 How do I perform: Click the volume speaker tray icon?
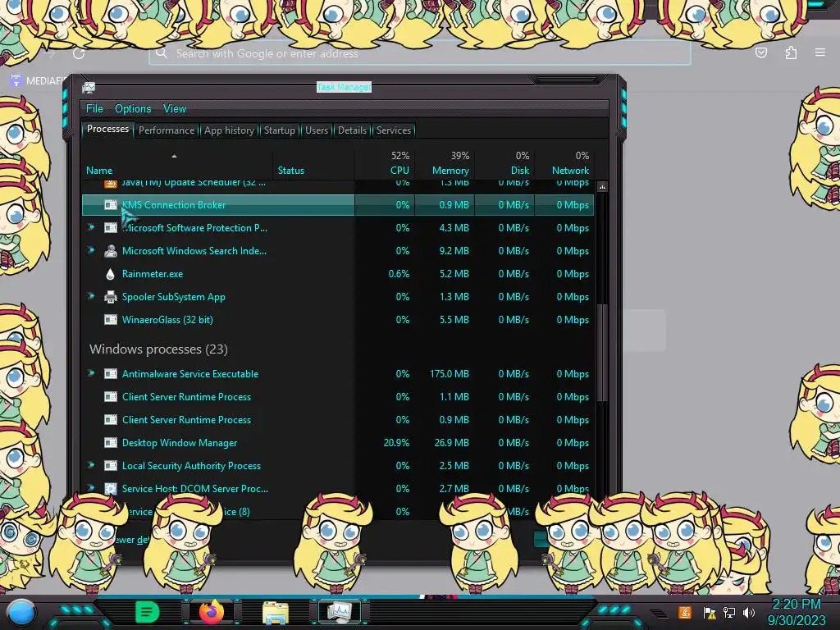[x=749, y=613]
